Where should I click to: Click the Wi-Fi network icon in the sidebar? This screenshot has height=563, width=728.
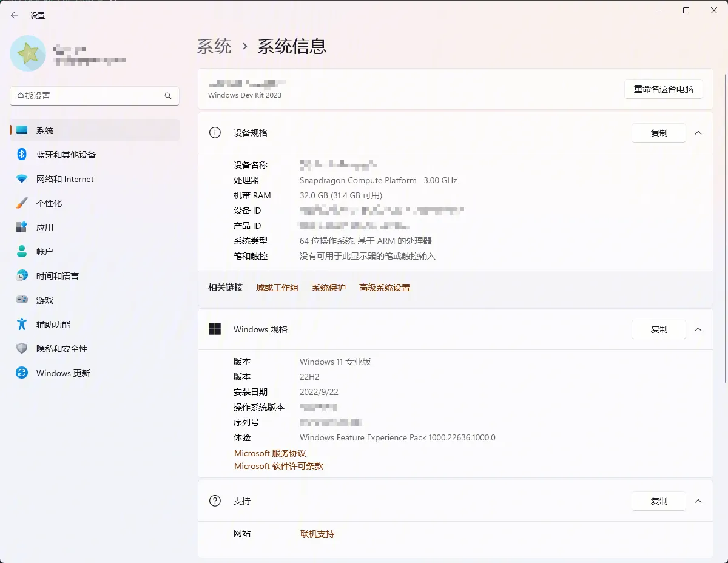coord(22,179)
